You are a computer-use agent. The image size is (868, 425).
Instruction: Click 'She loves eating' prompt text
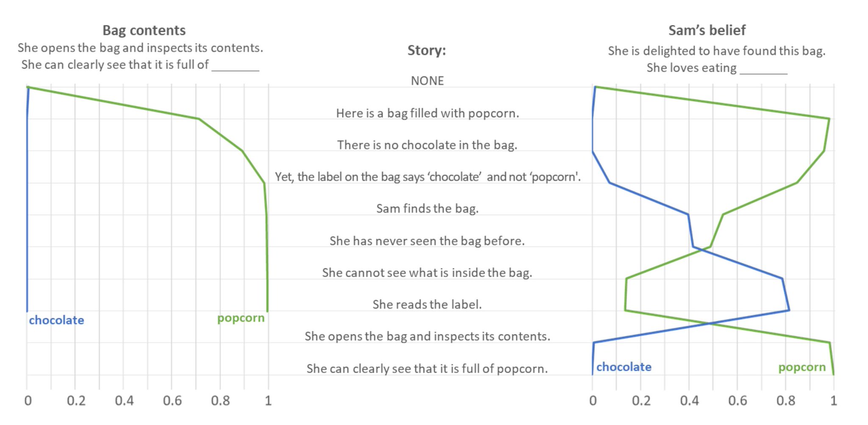(691, 68)
